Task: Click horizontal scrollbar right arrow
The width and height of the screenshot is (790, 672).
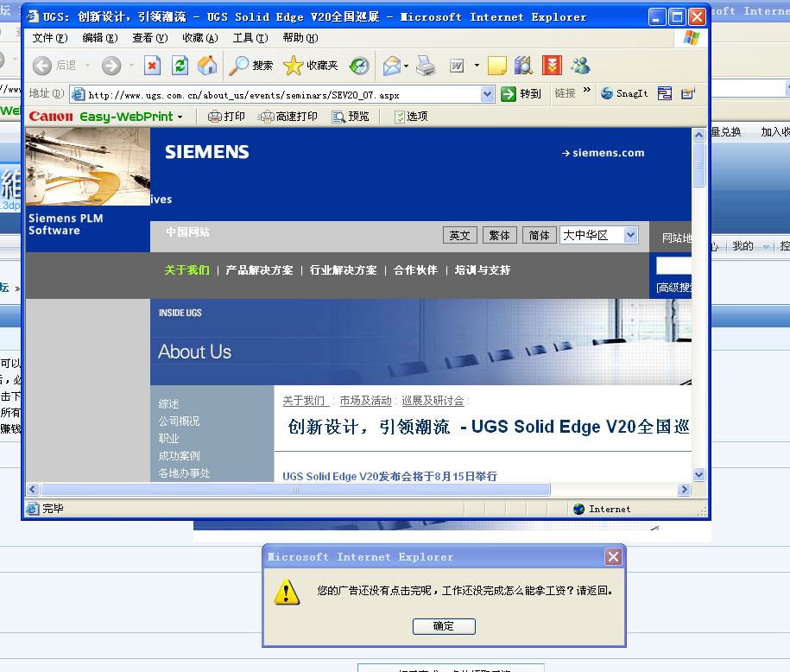Action: [684, 490]
